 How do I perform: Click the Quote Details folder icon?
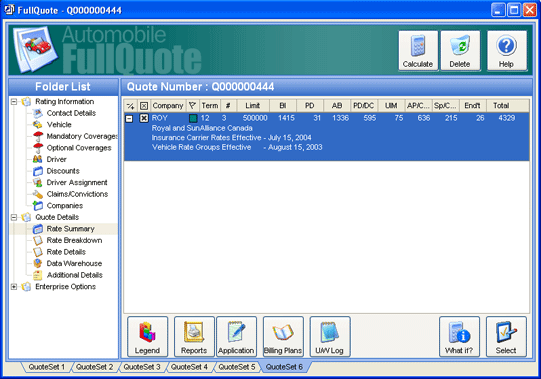click(x=26, y=217)
